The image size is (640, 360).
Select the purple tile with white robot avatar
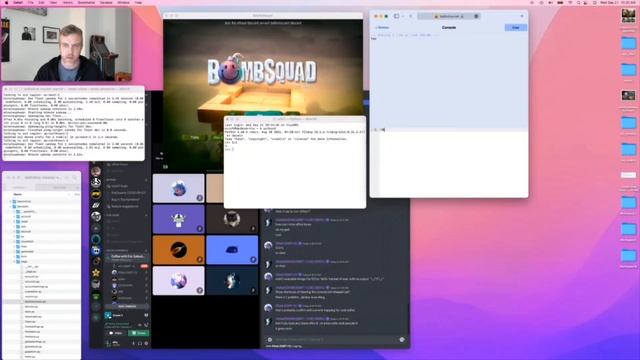pos(178,219)
